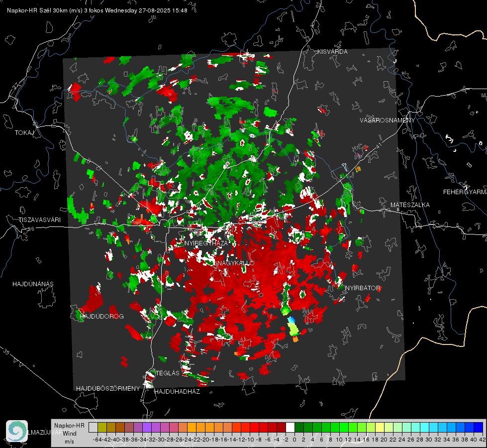Click the swirl weather logo icon

click(x=17, y=431)
